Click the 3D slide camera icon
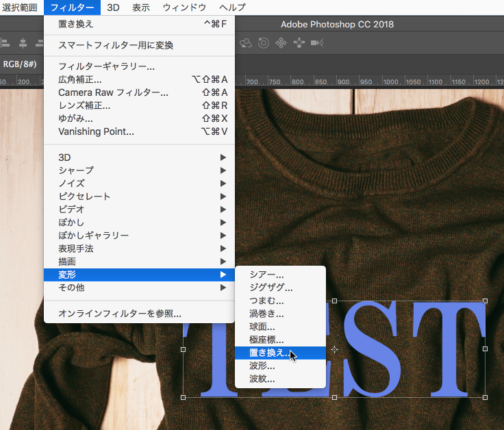The image size is (504, 430). pyautogui.click(x=299, y=42)
